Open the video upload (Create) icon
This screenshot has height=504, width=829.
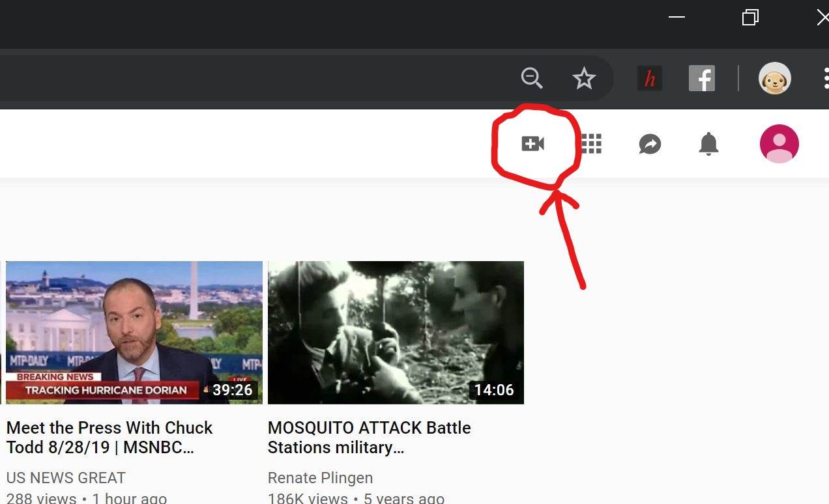(x=534, y=143)
